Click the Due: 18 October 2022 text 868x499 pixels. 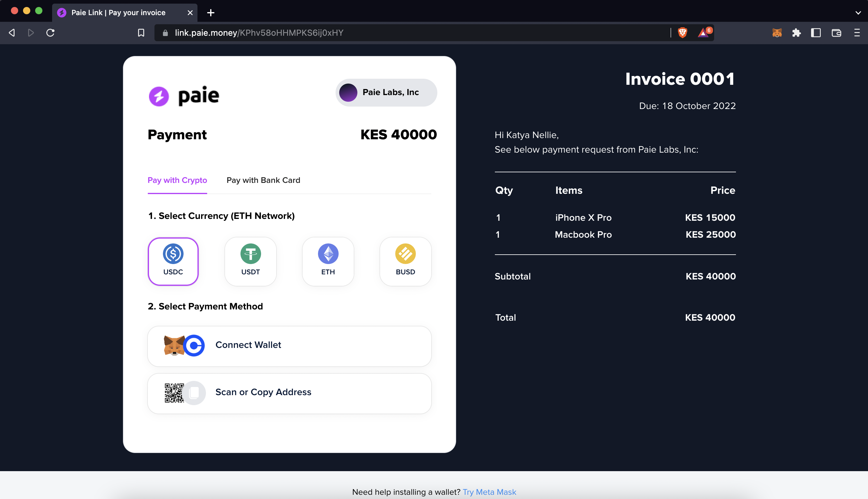(687, 106)
